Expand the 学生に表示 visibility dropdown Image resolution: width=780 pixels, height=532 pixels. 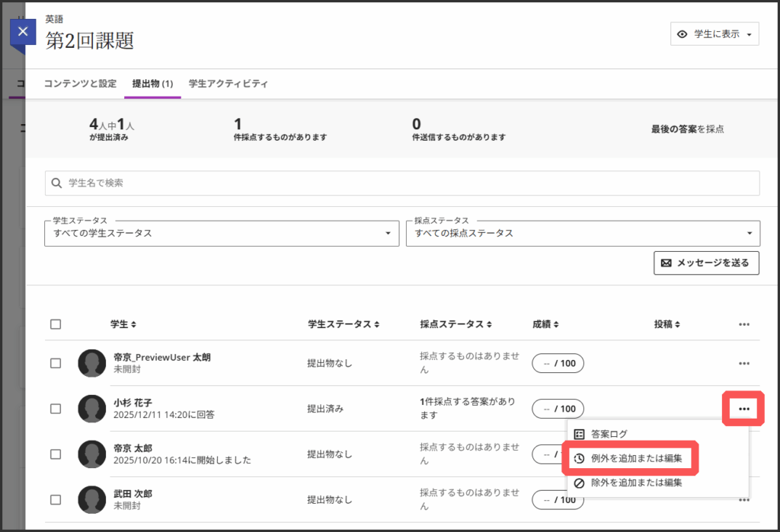point(714,34)
